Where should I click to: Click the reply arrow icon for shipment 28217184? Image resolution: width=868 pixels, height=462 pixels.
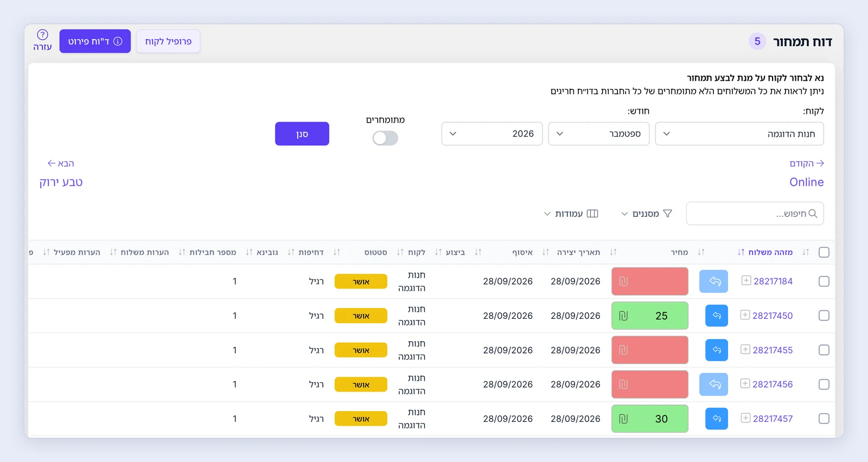coord(713,281)
